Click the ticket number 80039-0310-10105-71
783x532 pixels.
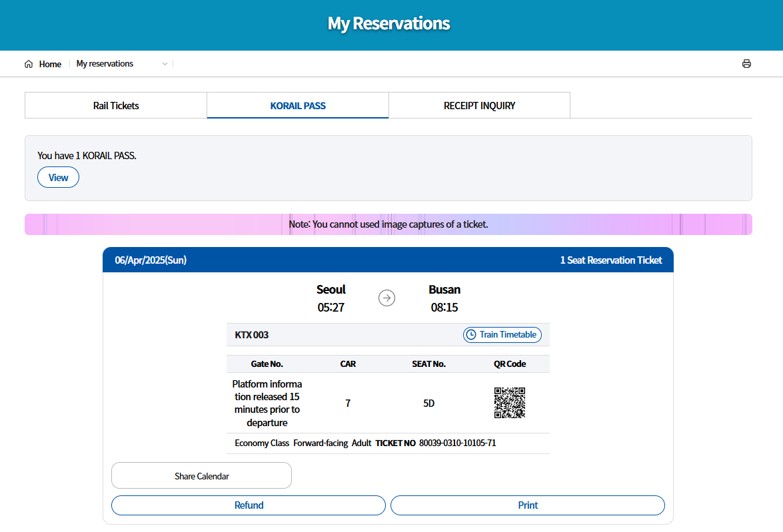[457, 443]
